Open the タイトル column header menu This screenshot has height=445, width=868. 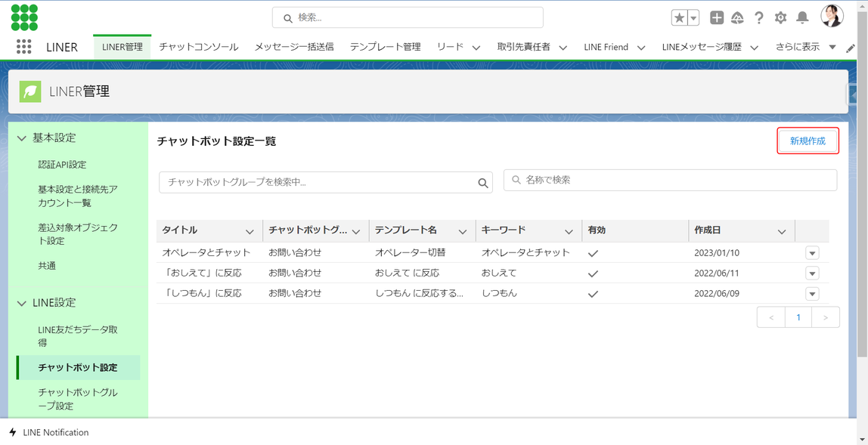[250, 231]
